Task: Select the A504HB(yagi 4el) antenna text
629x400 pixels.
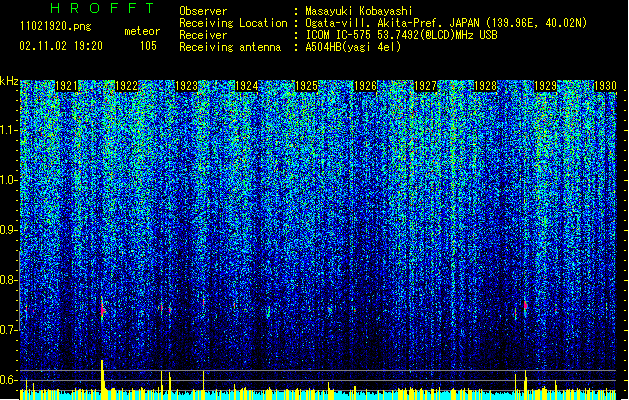Action: tap(353, 47)
